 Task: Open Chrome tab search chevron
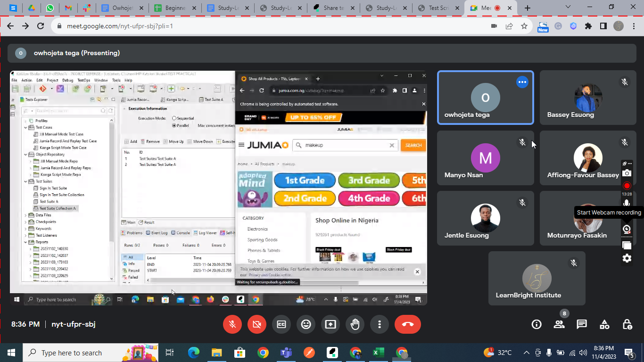(x=568, y=7)
